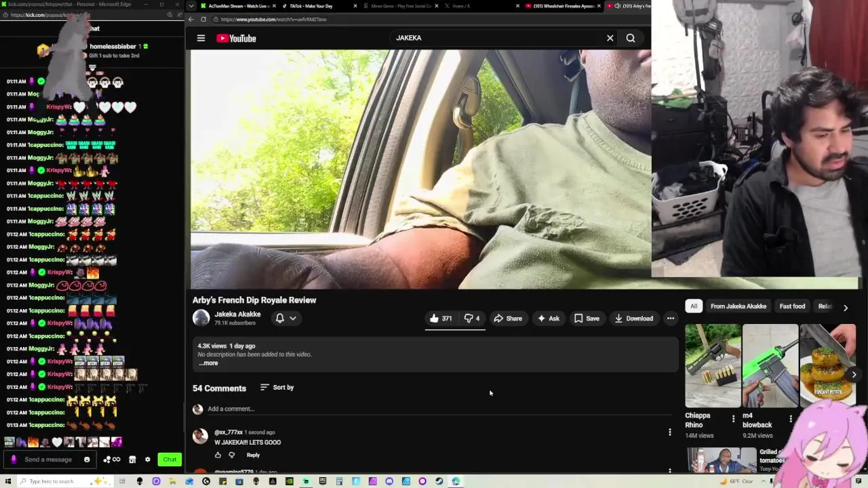The image size is (868, 488).
Task: Select the From Jakeka Akakke chip
Action: [738, 306]
